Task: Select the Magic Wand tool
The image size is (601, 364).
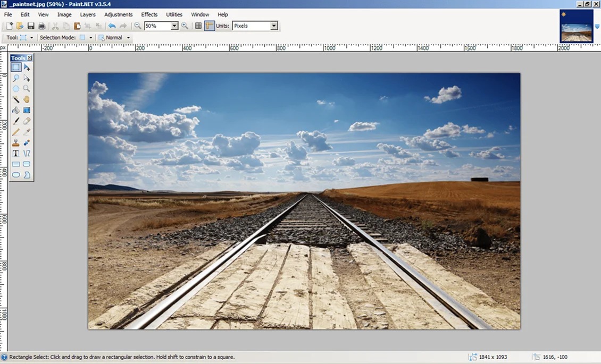Action: [x=16, y=99]
